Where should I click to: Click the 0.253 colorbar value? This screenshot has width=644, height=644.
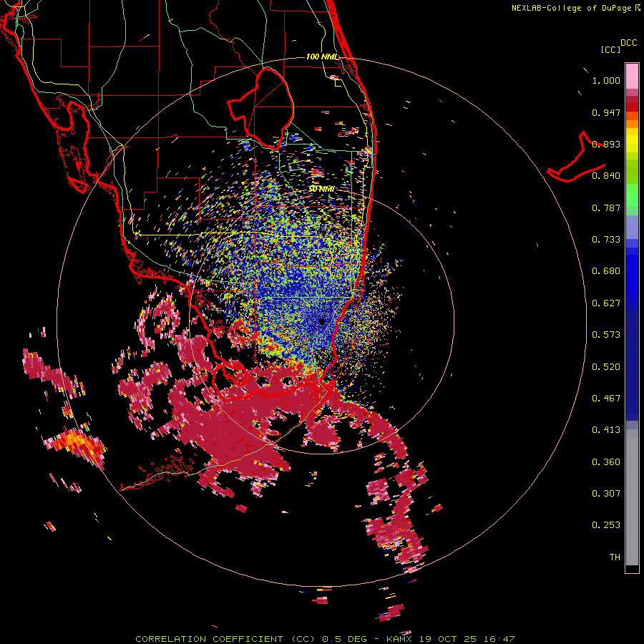click(606, 525)
